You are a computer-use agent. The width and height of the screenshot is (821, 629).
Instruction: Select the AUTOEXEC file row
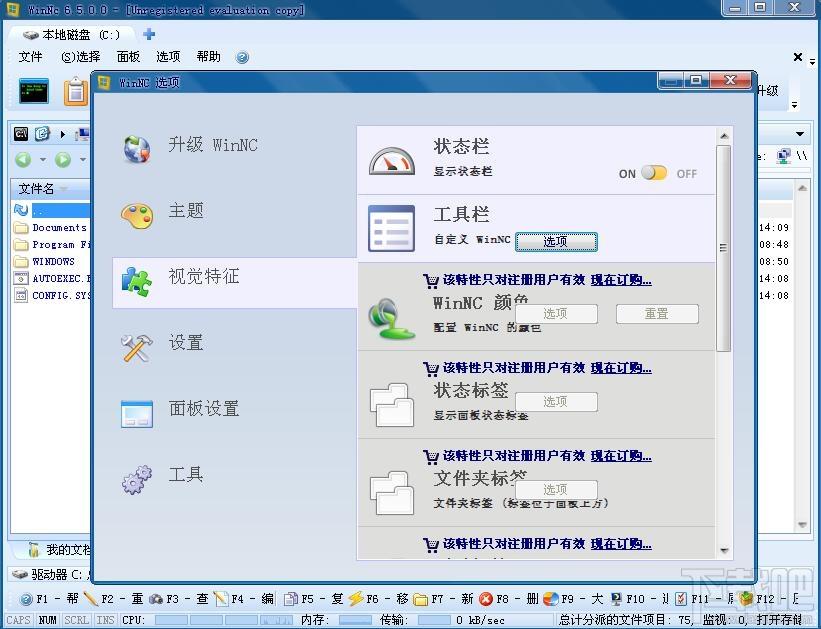coord(51,278)
